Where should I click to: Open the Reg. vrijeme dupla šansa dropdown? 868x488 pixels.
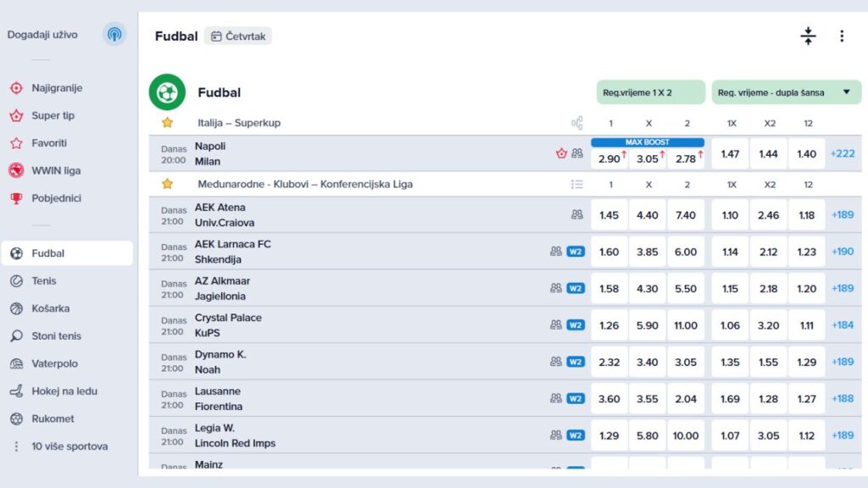[784, 92]
